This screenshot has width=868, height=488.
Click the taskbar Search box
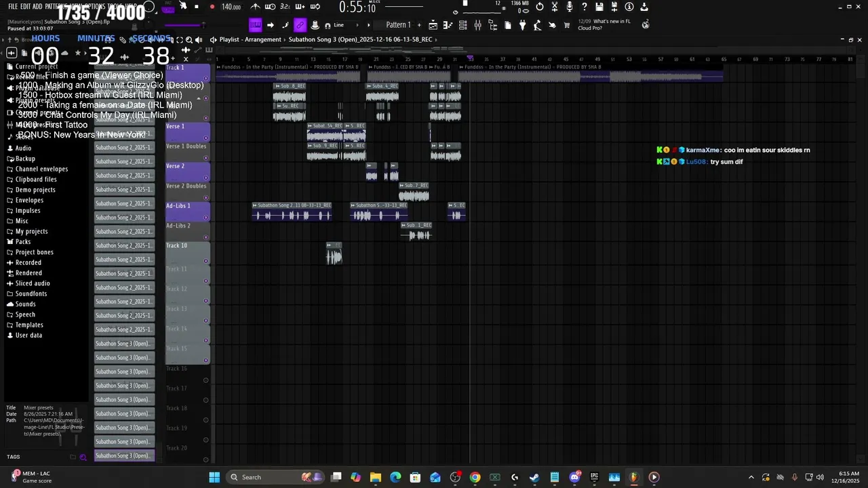tap(275, 477)
